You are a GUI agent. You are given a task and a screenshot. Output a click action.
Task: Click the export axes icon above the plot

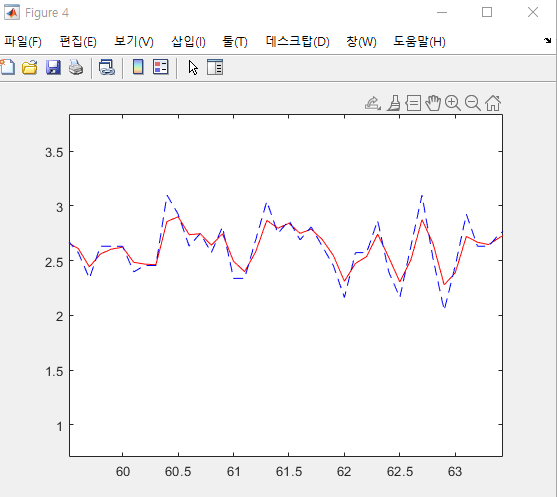[x=373, y=103]
